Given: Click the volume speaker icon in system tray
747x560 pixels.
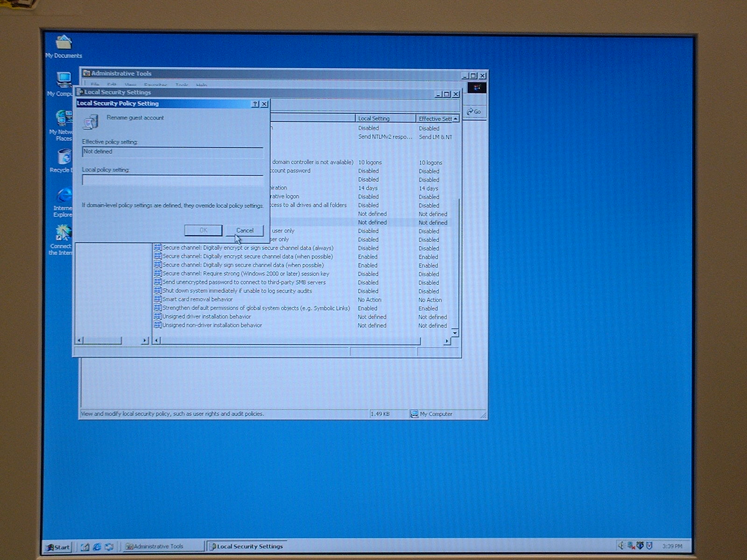Looking at the screenshot, I should coord(621,546).
